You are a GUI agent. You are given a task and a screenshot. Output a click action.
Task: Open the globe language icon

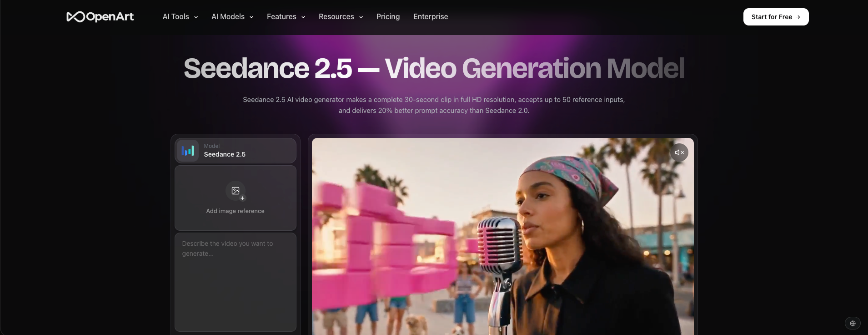click(853, 323)
